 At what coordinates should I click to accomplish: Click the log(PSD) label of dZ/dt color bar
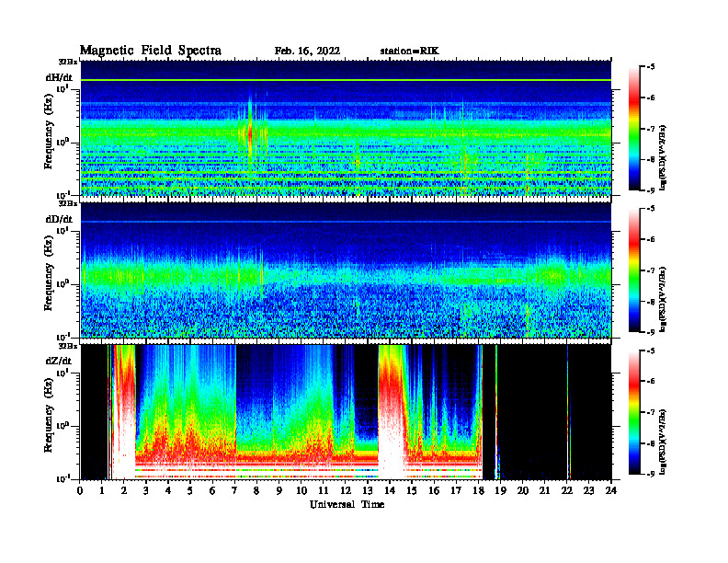click(663, 441)
